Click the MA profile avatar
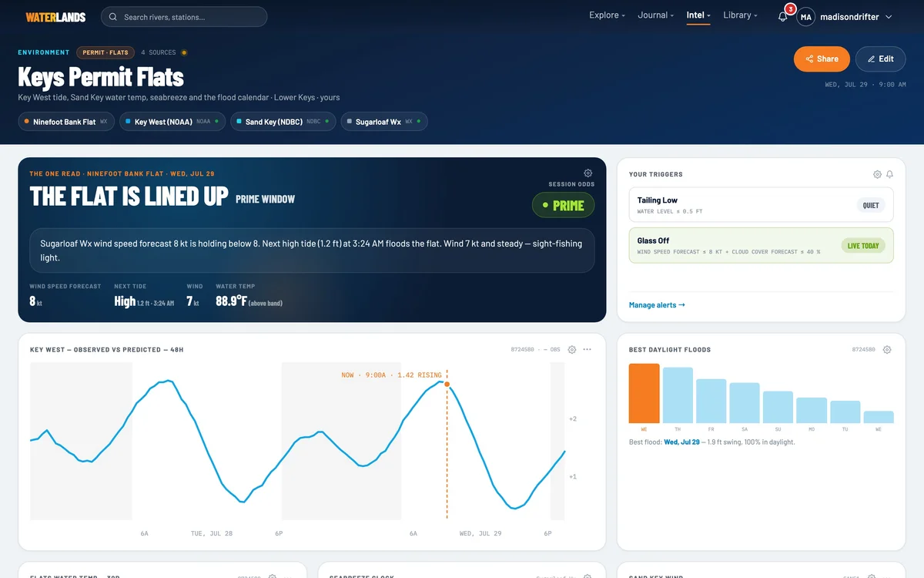This screenshot has height=578, width=924. click(805, 17)
